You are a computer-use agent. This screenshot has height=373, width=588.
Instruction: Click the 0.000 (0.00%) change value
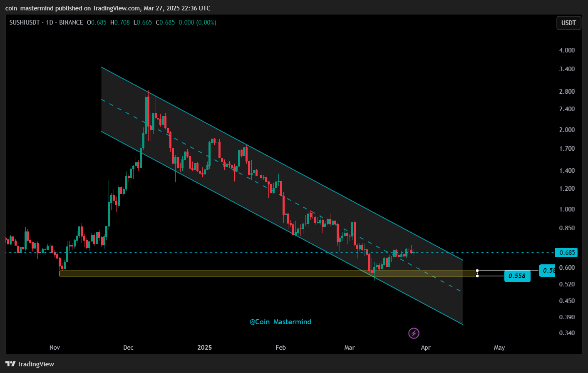coord(197,22)
